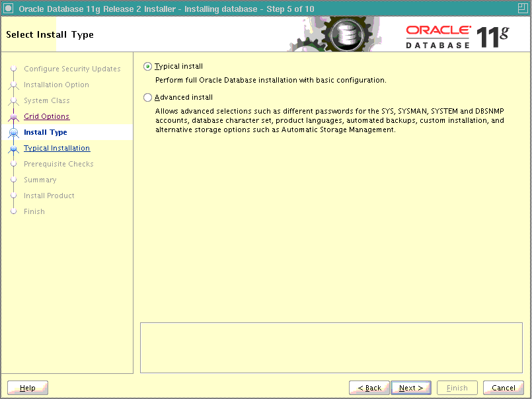Click the Next button

(410, 388)
